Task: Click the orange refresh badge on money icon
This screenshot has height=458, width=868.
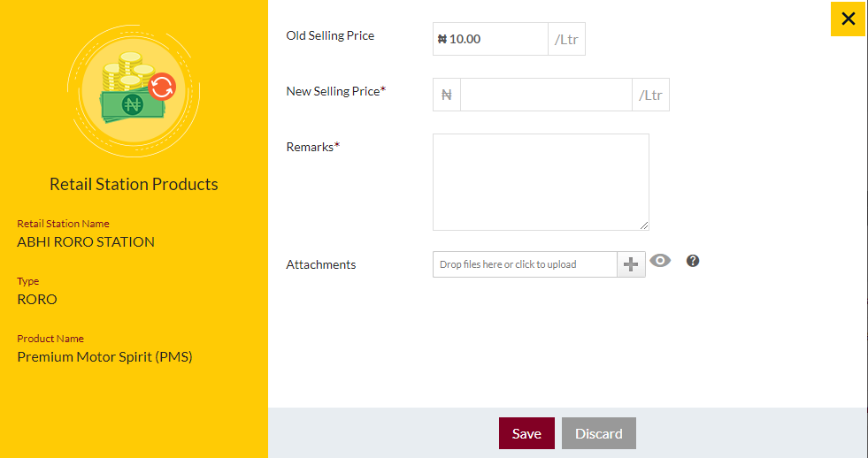Action: click(162, 87)
